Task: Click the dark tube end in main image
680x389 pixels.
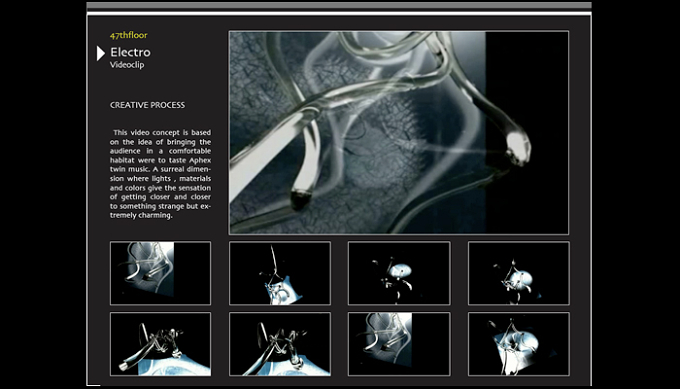Action: coord(301,199)
